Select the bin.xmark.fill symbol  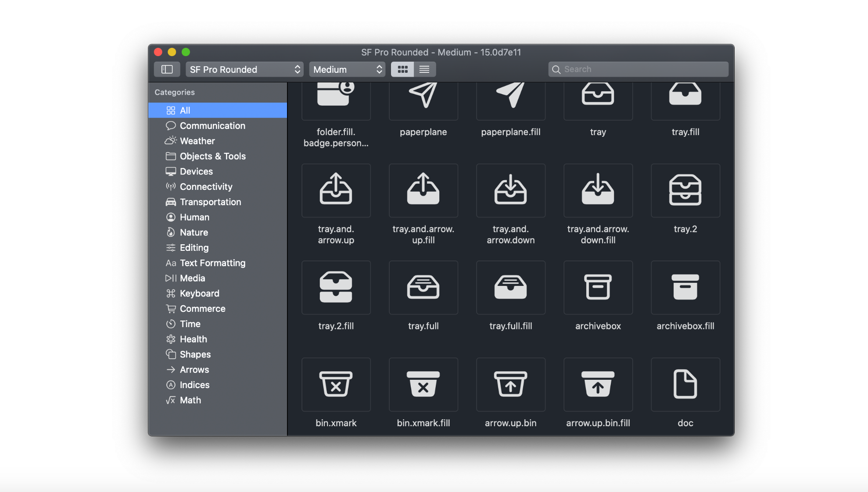click(x=423, y=385)
